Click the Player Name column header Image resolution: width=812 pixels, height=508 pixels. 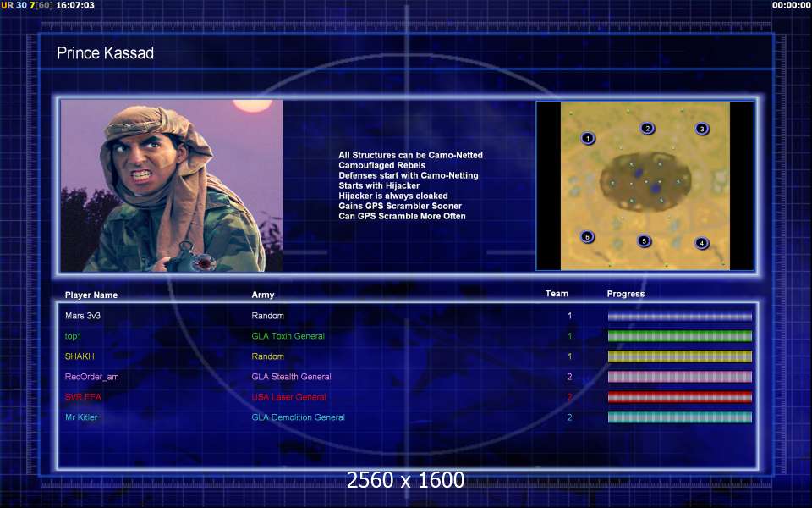91,295
